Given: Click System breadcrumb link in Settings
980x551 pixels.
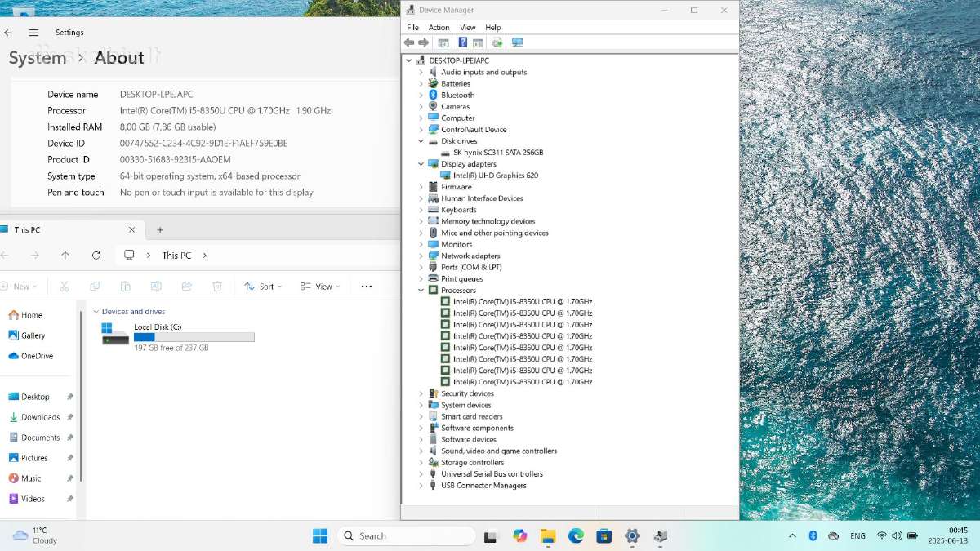Looking at the screenshot, I should (x=38, y=58).
